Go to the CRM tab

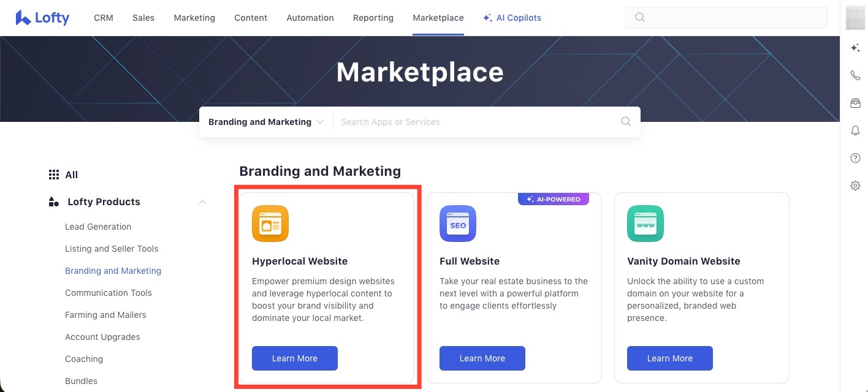104,18
